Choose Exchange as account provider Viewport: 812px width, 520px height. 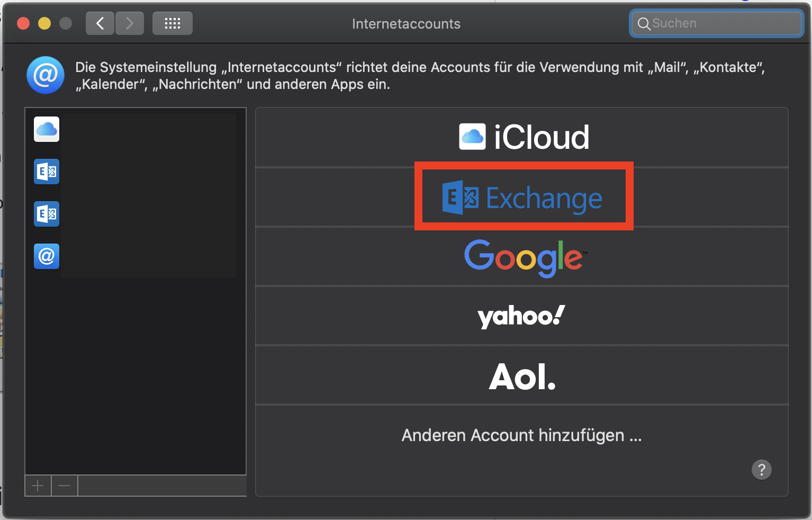(x=522, y=198)
